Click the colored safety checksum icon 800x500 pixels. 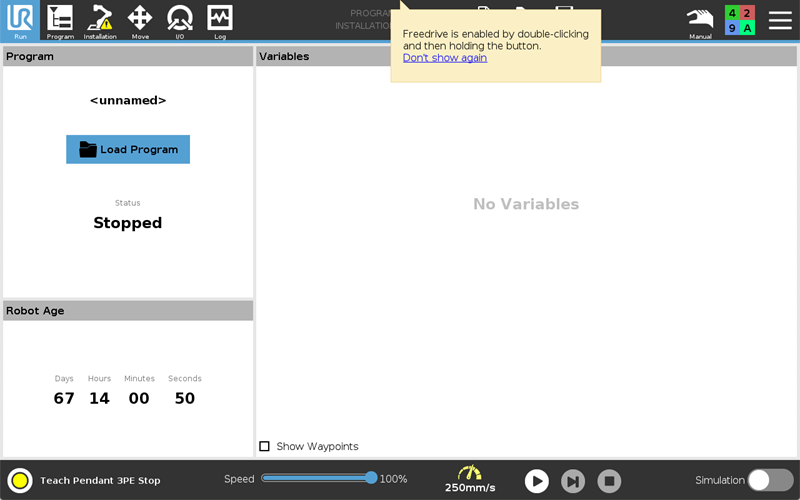click(740, 20)
